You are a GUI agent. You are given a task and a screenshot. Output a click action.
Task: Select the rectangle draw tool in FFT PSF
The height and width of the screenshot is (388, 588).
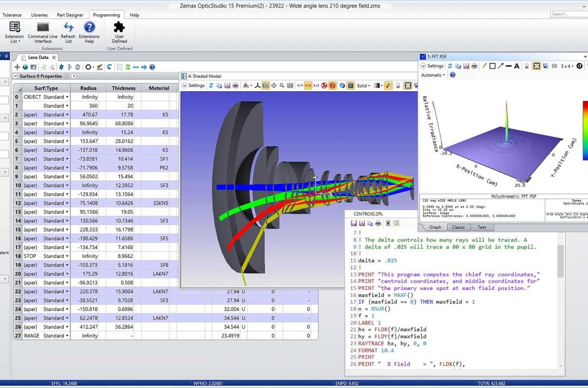(492, 66)
